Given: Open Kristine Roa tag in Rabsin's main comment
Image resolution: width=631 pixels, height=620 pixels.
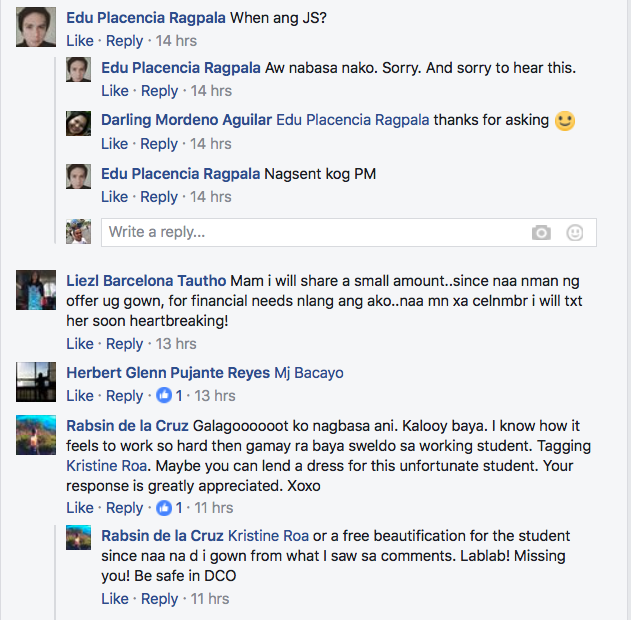Looking at the screenshot, I should (x=104, y=467).
